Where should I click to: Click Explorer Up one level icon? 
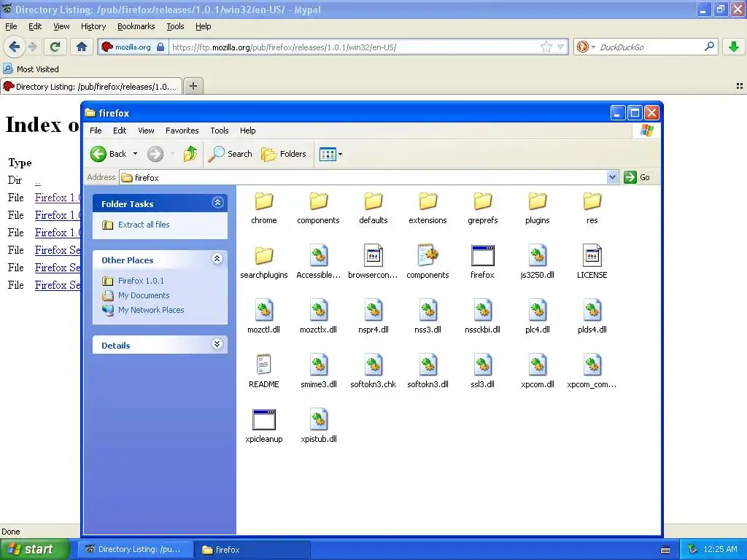tap(190, 154)
